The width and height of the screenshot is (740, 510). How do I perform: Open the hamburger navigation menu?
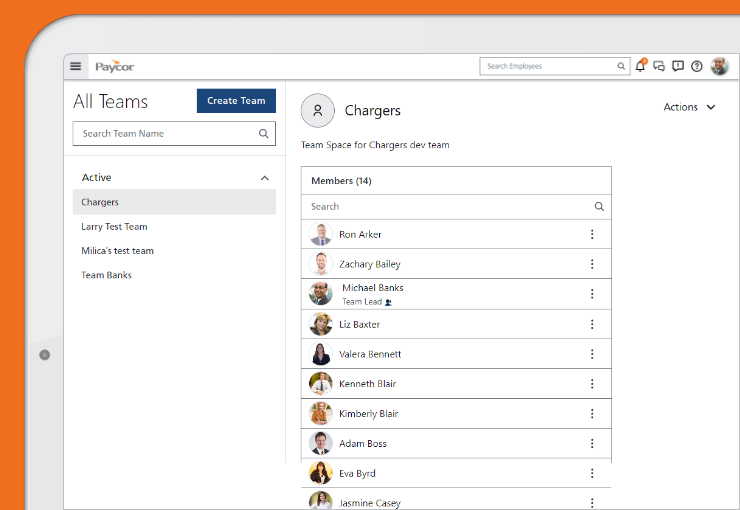(x=76, y=67)
